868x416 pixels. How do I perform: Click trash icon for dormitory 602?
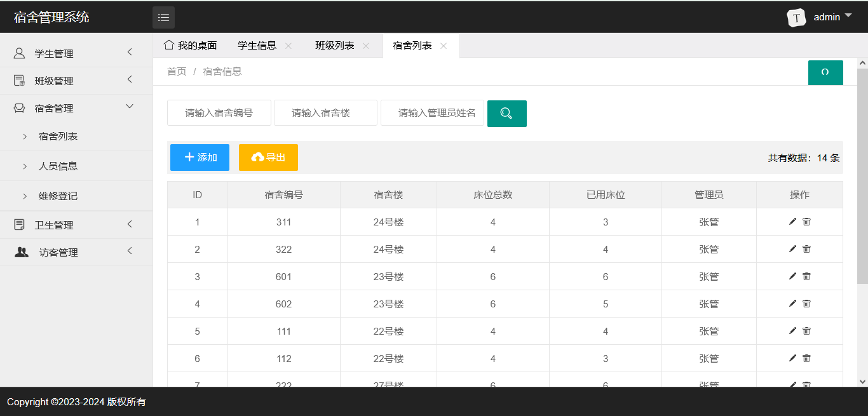pos(806,304)
